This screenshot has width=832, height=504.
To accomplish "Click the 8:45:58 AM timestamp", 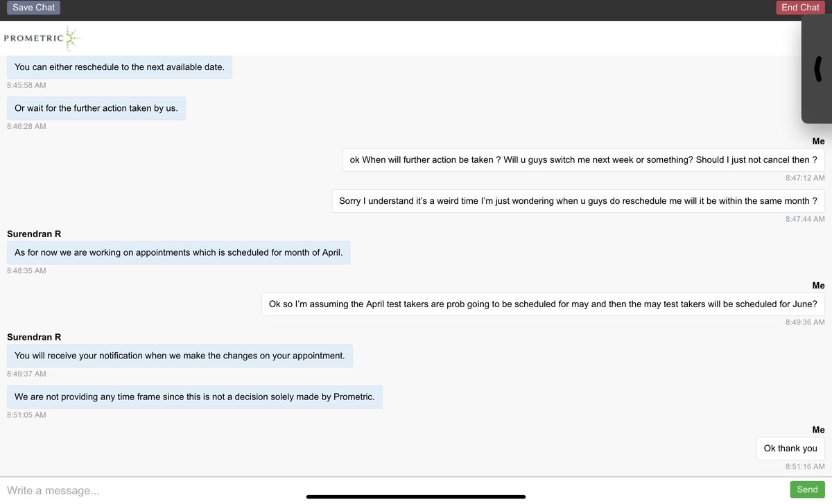I will pos(26,85).
